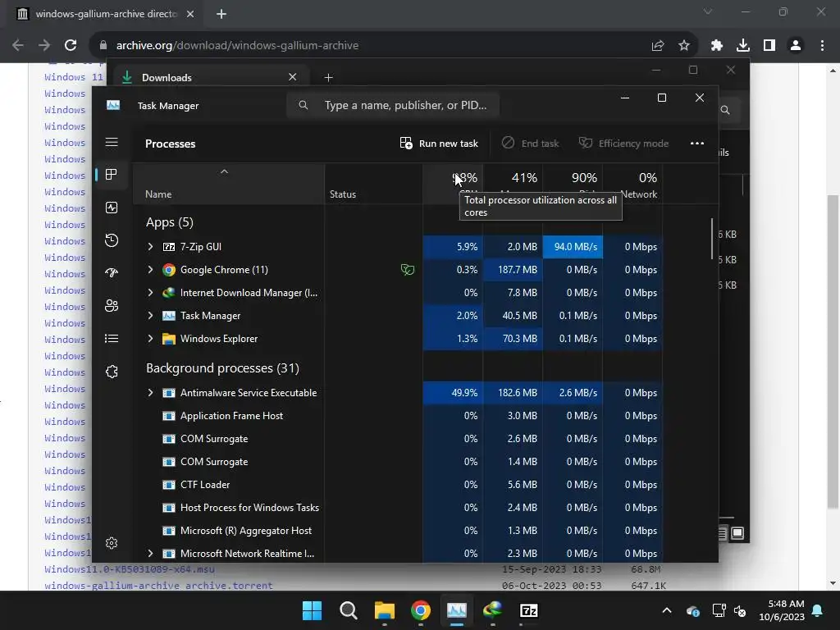The width and height of the screenshot is (840, 630).
Task: Bookmark this page with star icon
Action: [x=684, y=46]
